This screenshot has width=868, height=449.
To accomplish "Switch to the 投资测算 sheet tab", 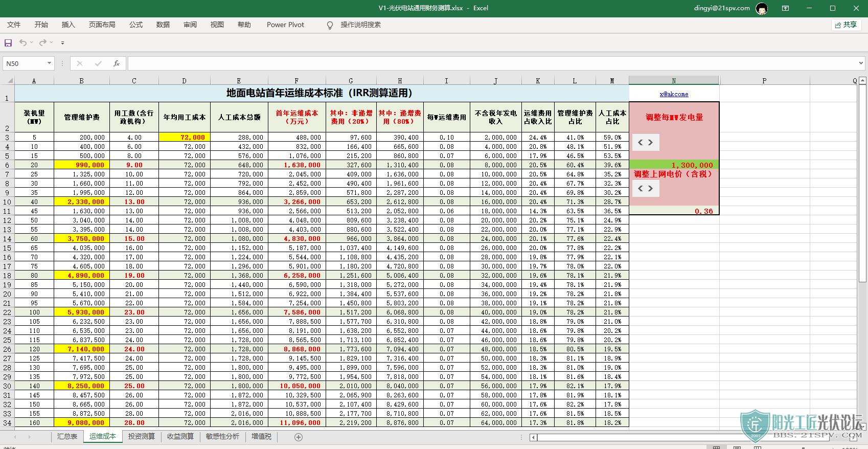I will pos(142,437).
